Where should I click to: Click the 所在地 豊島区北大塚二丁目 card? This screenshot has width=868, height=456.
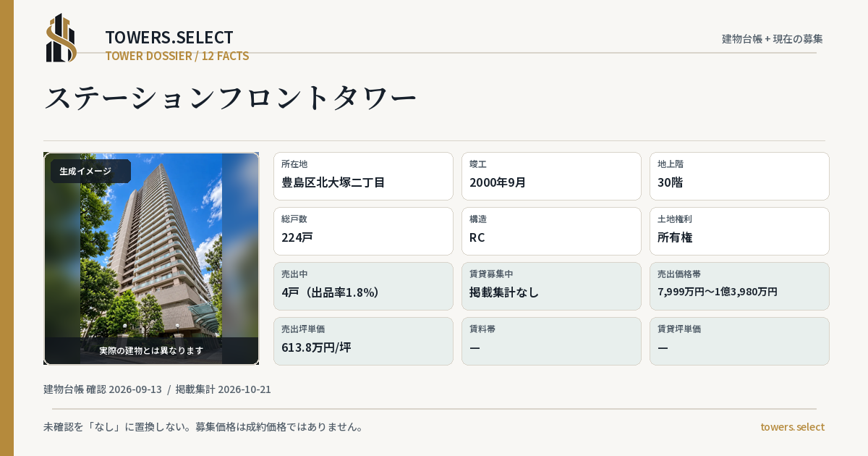coord(363,176)
